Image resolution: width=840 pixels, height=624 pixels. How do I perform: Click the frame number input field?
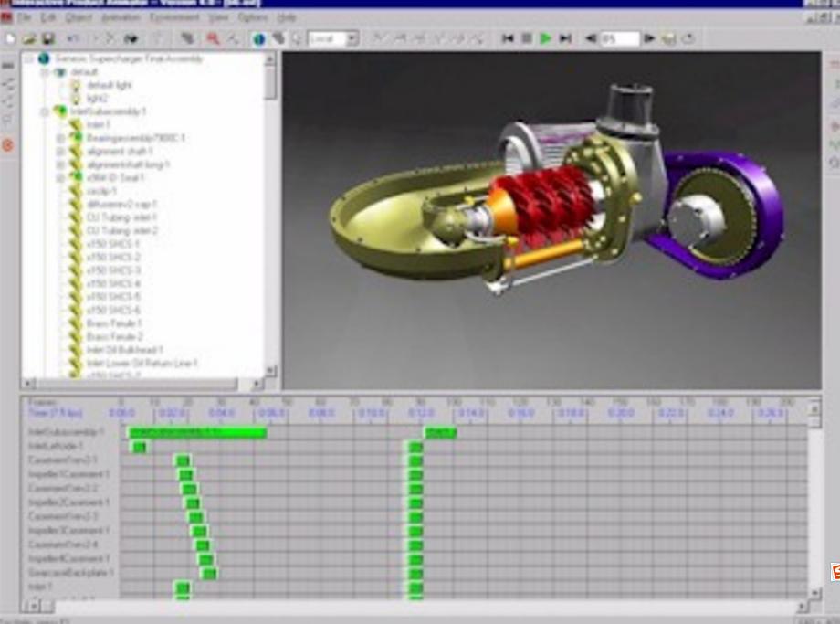pyautogui.click(x=619, y=38)
